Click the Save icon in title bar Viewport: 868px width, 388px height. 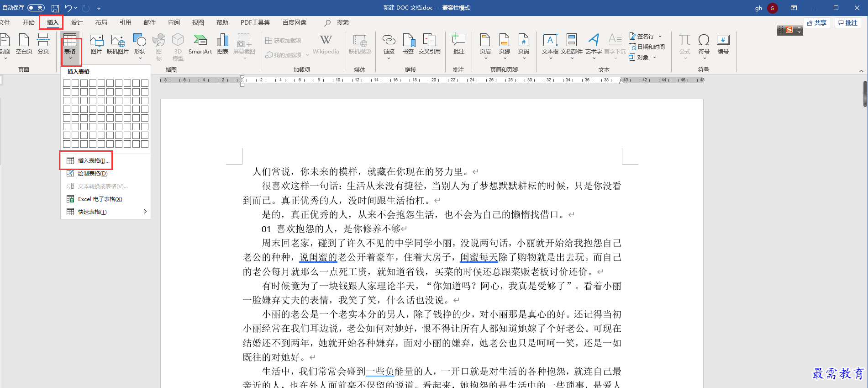click(x=55, y=8)
